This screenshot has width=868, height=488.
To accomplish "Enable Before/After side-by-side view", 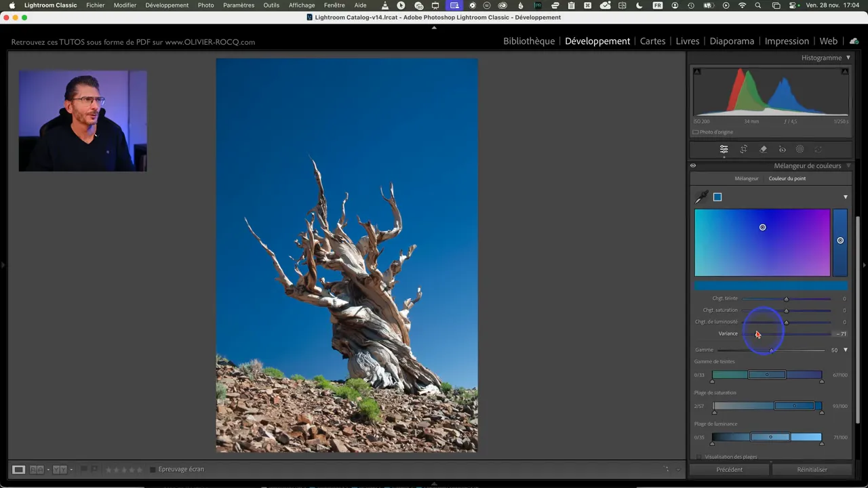I will pos(37,470).
